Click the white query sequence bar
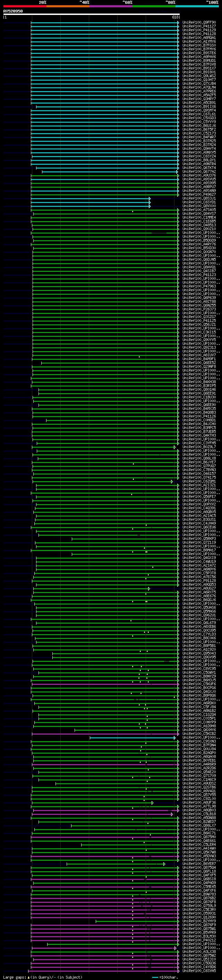The height and width of the screenshot is (980, 222). tap(92, 15)
